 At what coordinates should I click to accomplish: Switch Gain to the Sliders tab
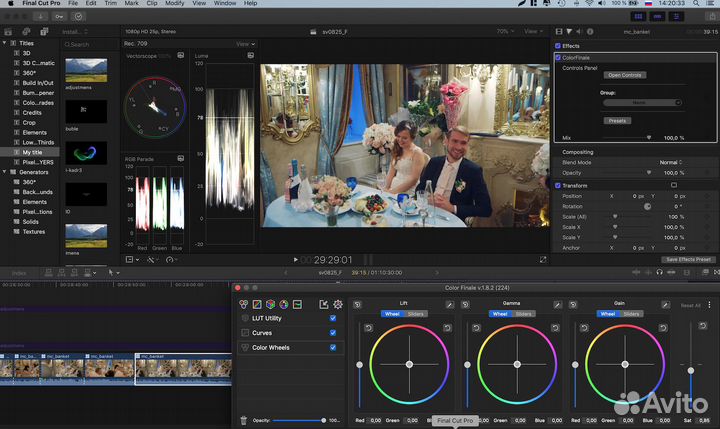coord(632,313)
